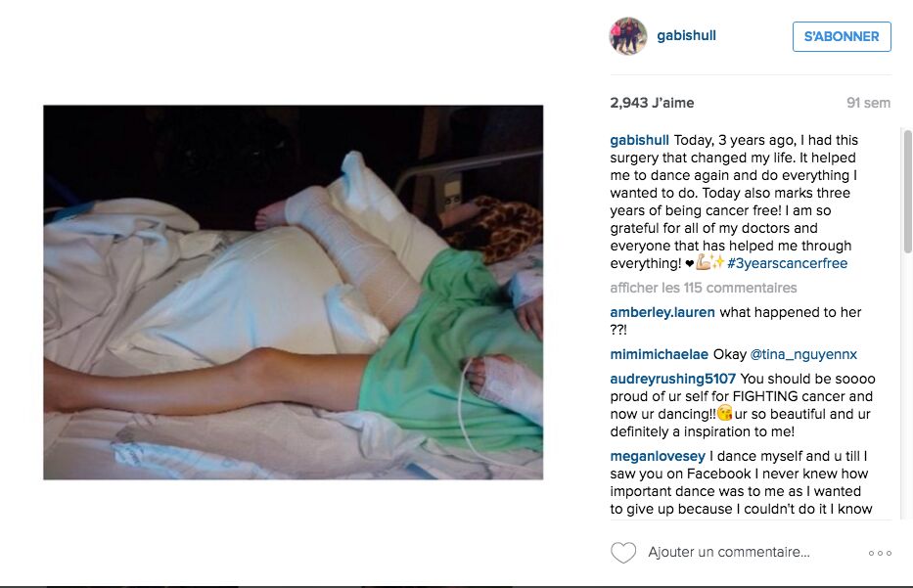Open the three-dots more options menu
The image size is (913, 588).
click(880, 553)
